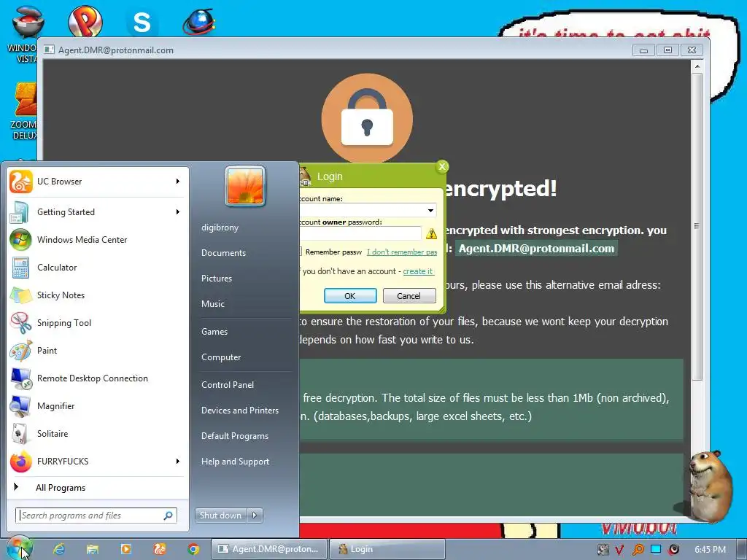
Task: Expand the Getting Started submenu arrow
Action: (x=178, y=212)
